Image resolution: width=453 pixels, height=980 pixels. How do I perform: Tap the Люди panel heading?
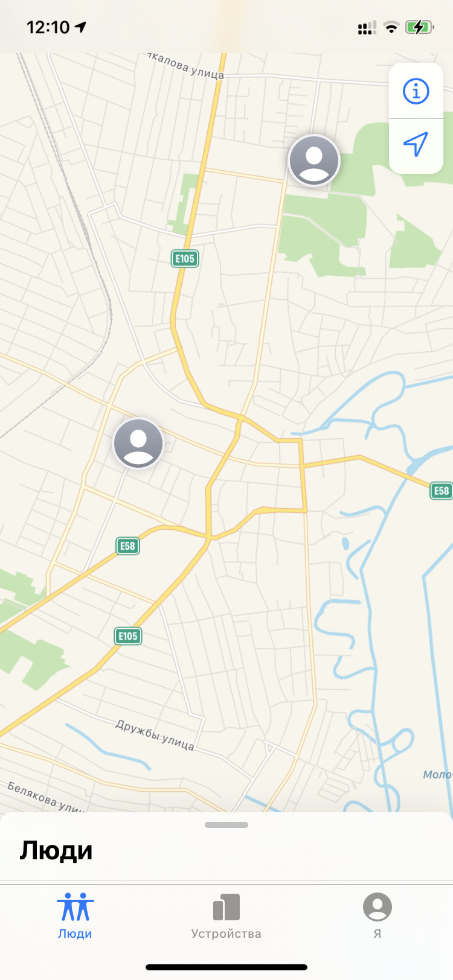point(56,850)
